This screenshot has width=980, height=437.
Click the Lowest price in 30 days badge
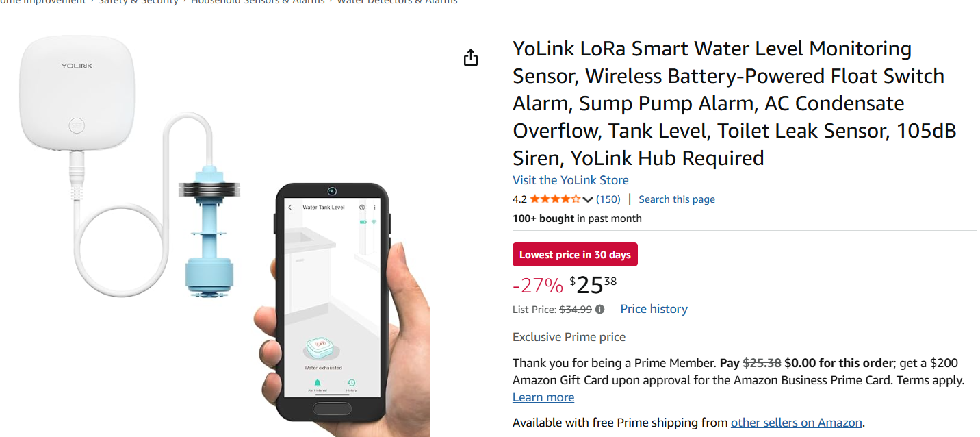pyautogui.click(x=575, y=255)
